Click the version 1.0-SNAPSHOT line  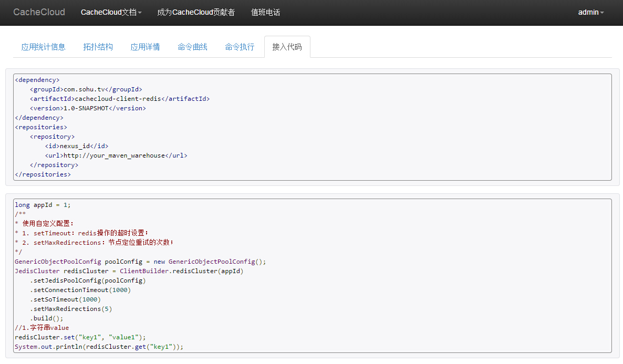(88, 109)
